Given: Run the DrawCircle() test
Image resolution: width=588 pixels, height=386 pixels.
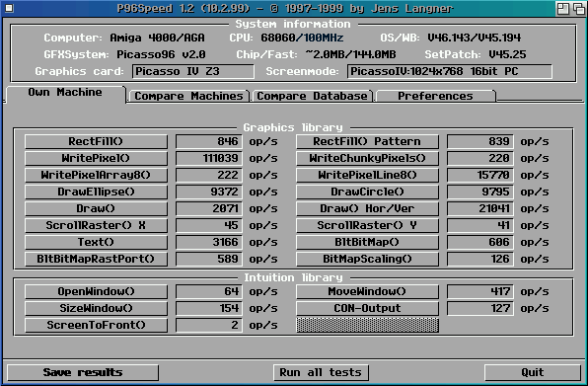Looking at the screenshot, I should coord(367,192).
